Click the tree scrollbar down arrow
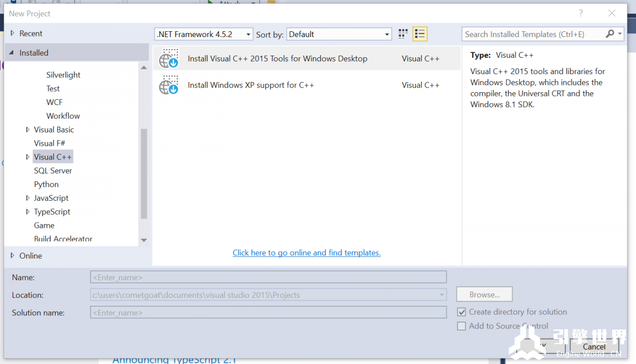Image resolution: width=636 pixels, height=364 pixels. 144,240
